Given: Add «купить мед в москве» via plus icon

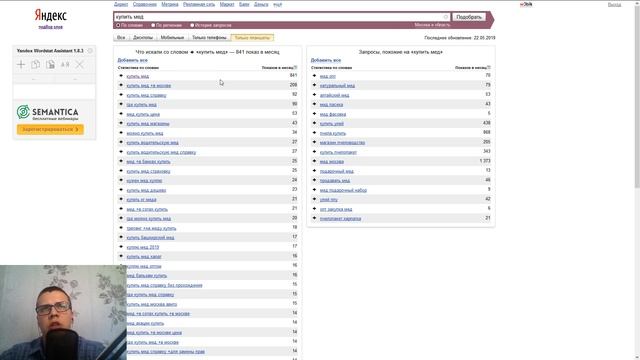Looking at the screenshot, I should pyautogui.click(x=121, y=85).
